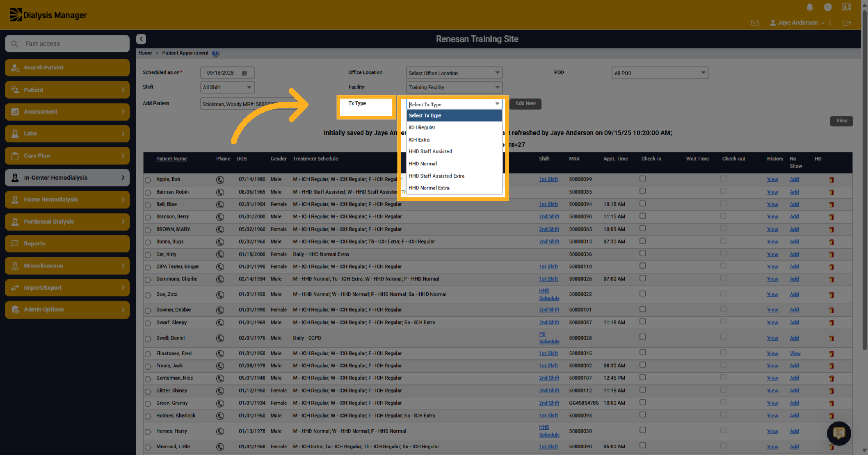Tick Check-in checkbox for BROWN, MARY
Image resolution: width=868 pixels, height=455 pixels.
click(642, 228)
